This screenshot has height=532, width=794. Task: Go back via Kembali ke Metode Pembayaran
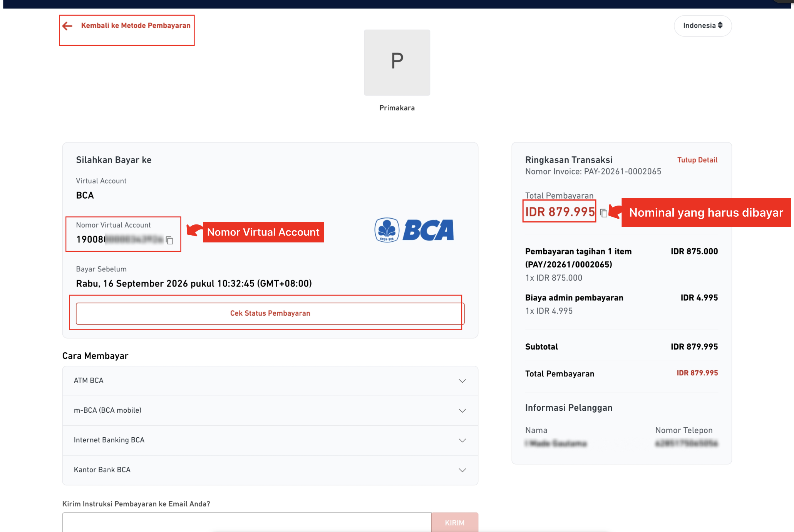[136, 25]
